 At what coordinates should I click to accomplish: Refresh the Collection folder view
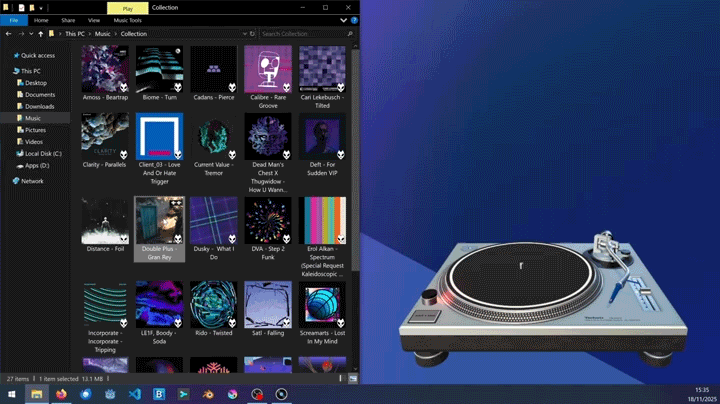252,34
